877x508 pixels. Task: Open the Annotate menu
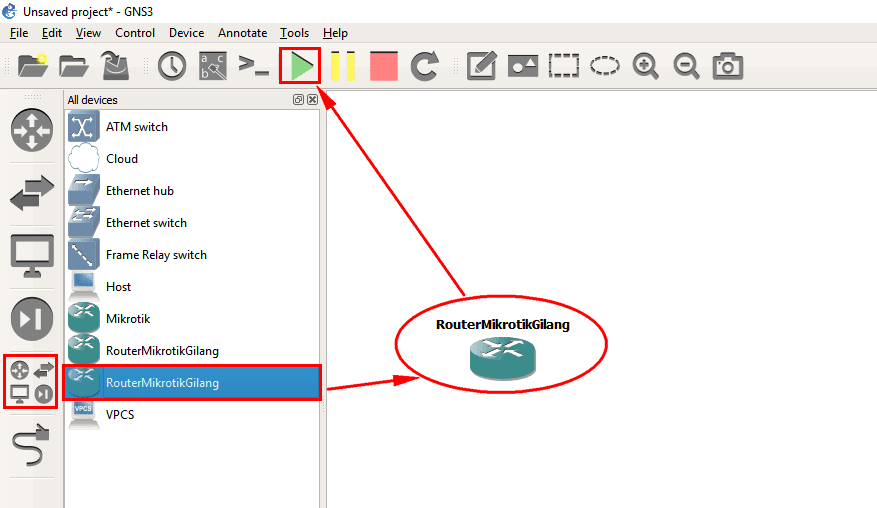242,33
